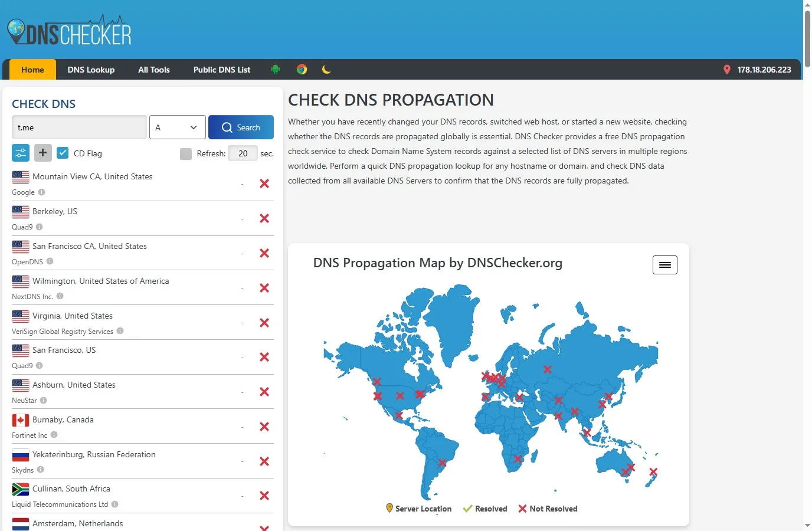Click info icon next to Skydns

40,470
